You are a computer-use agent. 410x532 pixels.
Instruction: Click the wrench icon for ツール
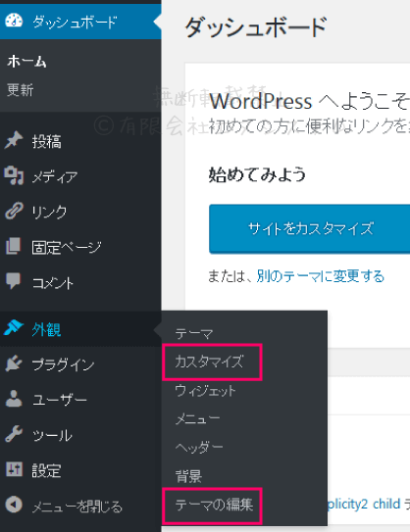tap(14, 434)
